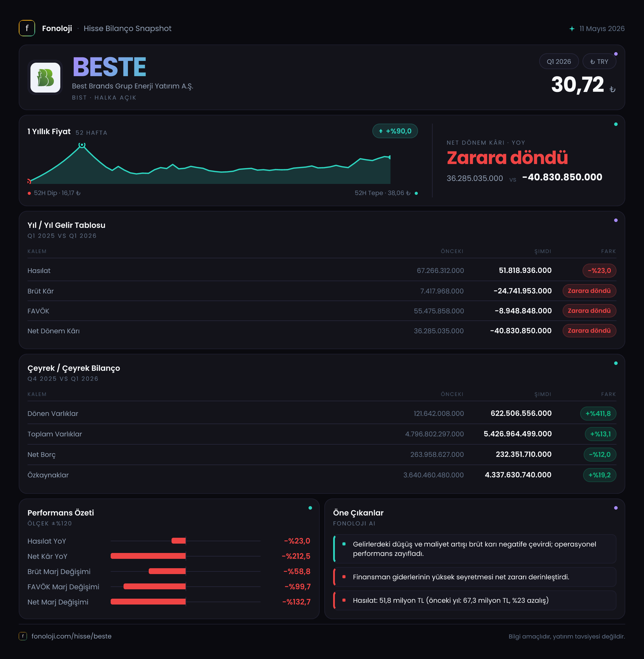Click the 'Performans Özeti' heading
The height and width of the screenshot is (659, 644).
61,513
